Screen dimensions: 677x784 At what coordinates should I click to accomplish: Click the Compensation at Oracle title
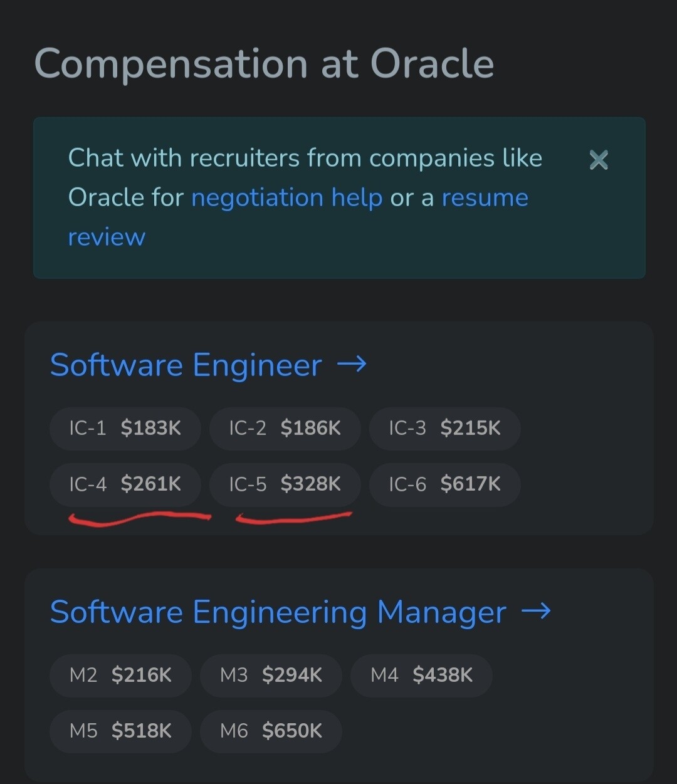[x=265, y=63]
